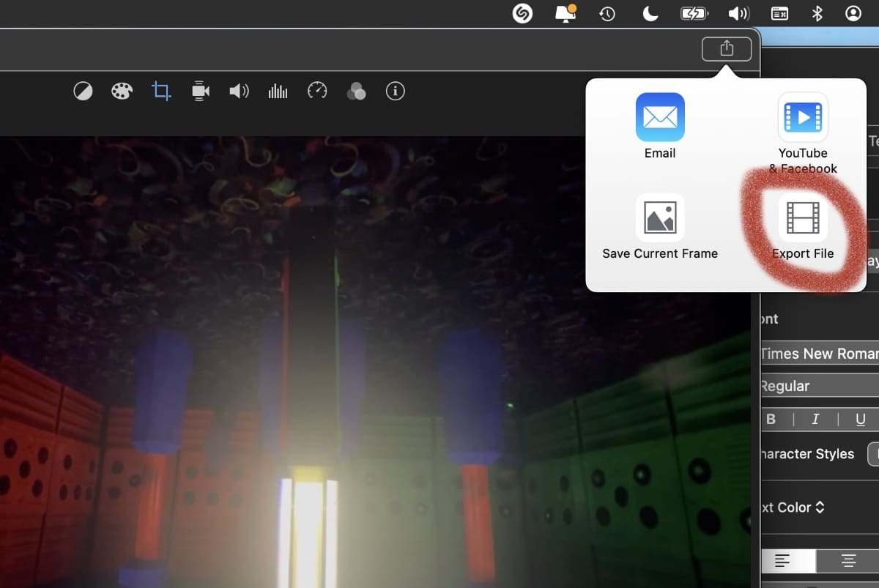Screen dimensions: 879x588
Task: Open the volume adjustment tool
Action: point(239,92)
